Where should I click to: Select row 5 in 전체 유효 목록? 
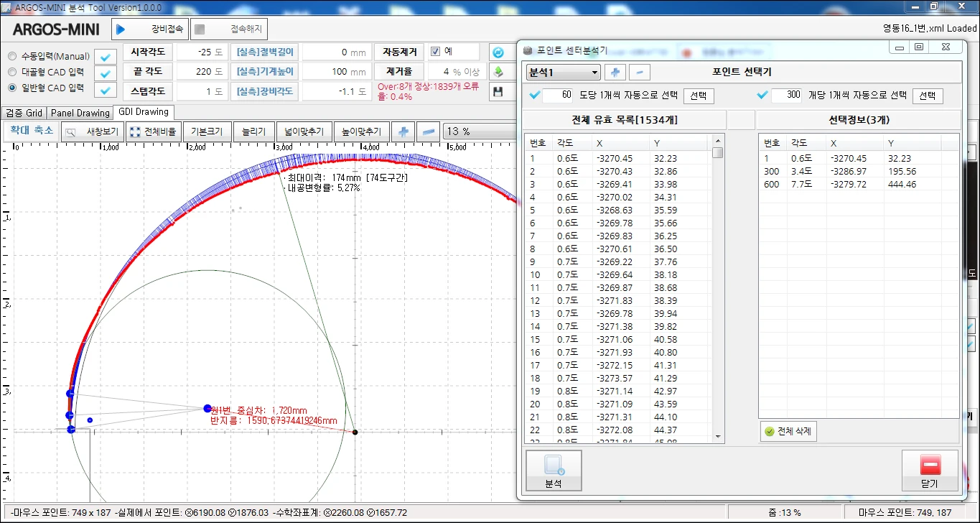click(x=619, y=210)
